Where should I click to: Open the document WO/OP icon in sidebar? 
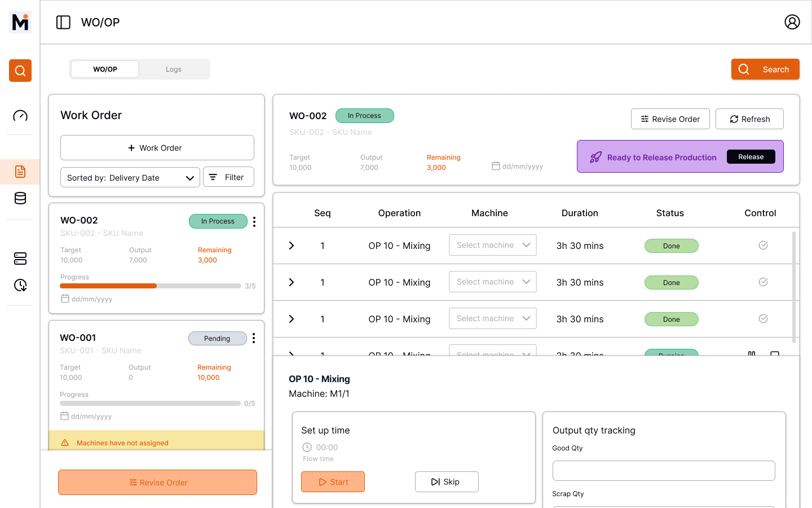coord(20,171)
